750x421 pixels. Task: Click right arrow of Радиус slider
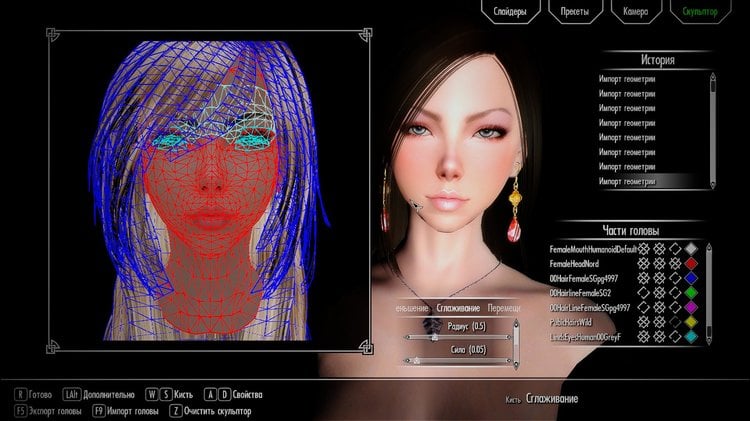(508, 337)
